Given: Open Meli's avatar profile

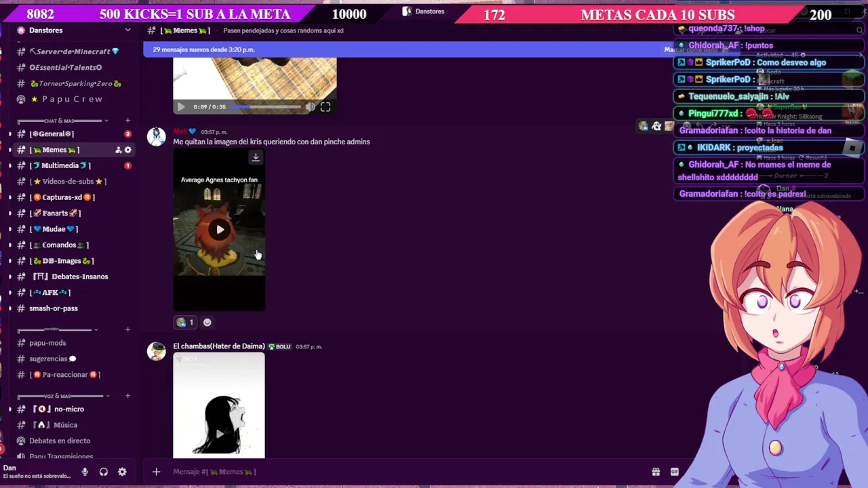Looking at the screenshot, I should [157, 137].
